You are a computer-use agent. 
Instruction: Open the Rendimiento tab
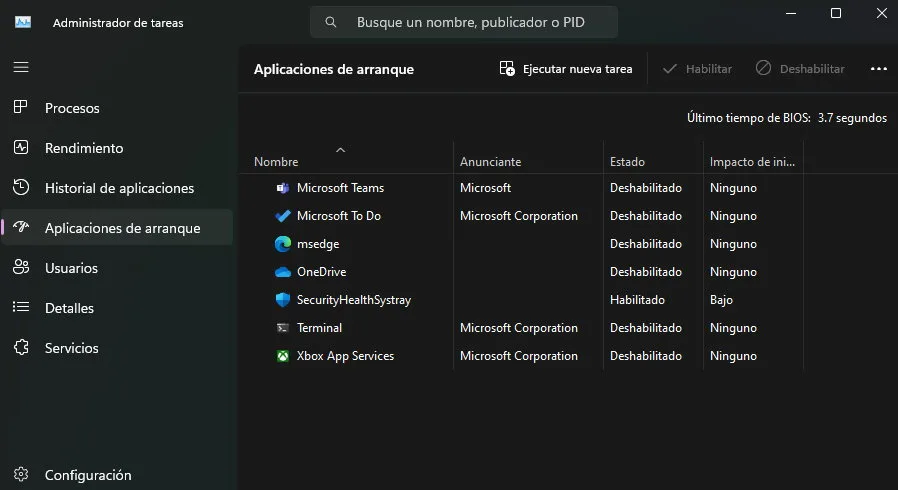(x=117, y=148)
